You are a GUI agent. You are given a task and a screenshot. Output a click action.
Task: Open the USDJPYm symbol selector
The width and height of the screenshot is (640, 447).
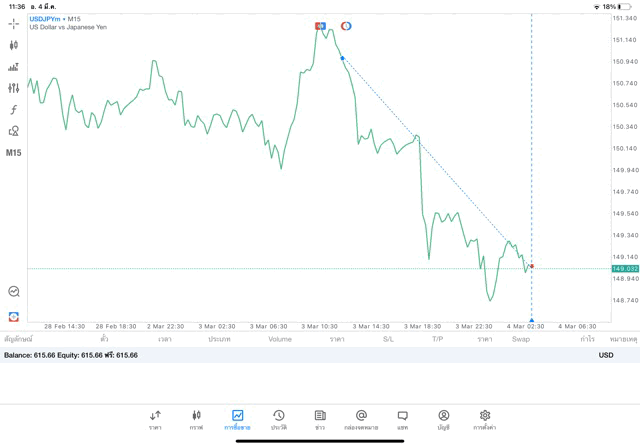(46, 19)
